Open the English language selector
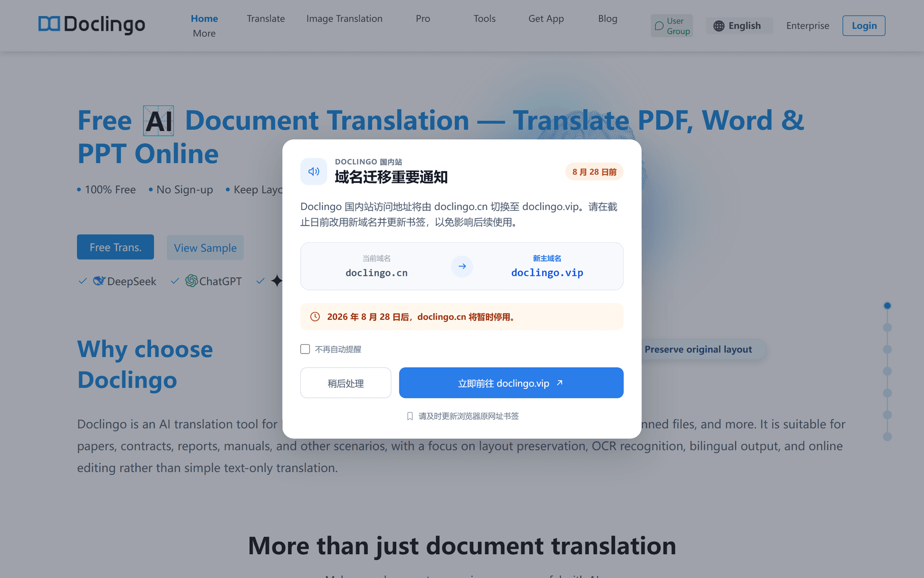This screenshot has height=578, width=924. pos(739,26)
